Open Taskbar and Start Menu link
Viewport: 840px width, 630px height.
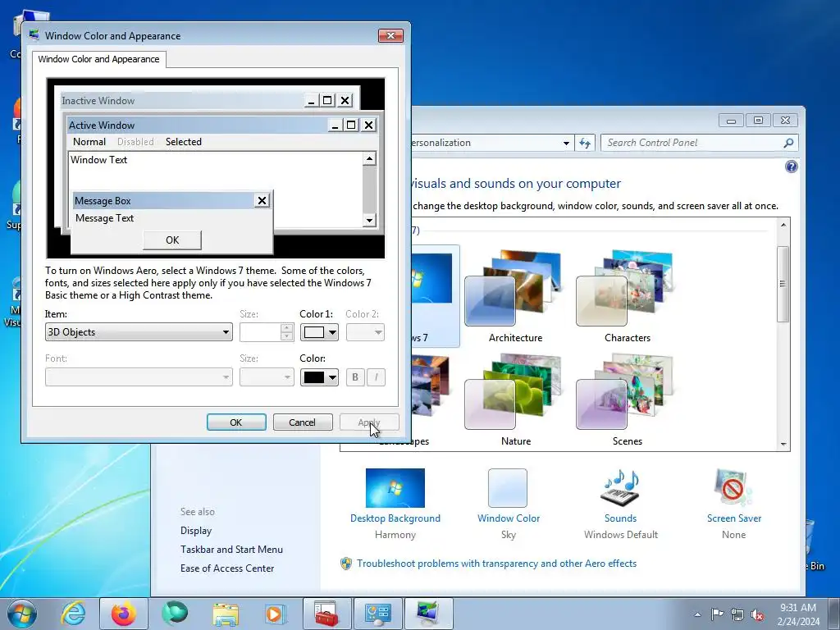(231, 549)
